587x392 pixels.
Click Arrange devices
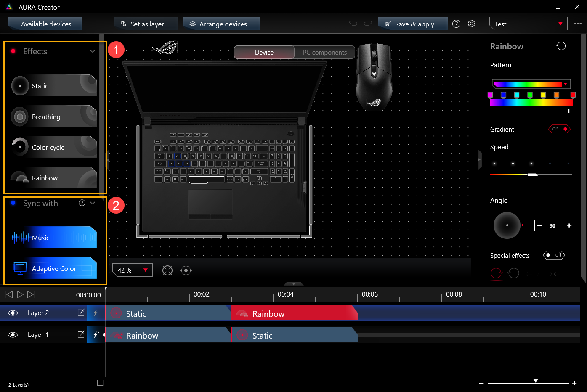(x=221, y=24)
